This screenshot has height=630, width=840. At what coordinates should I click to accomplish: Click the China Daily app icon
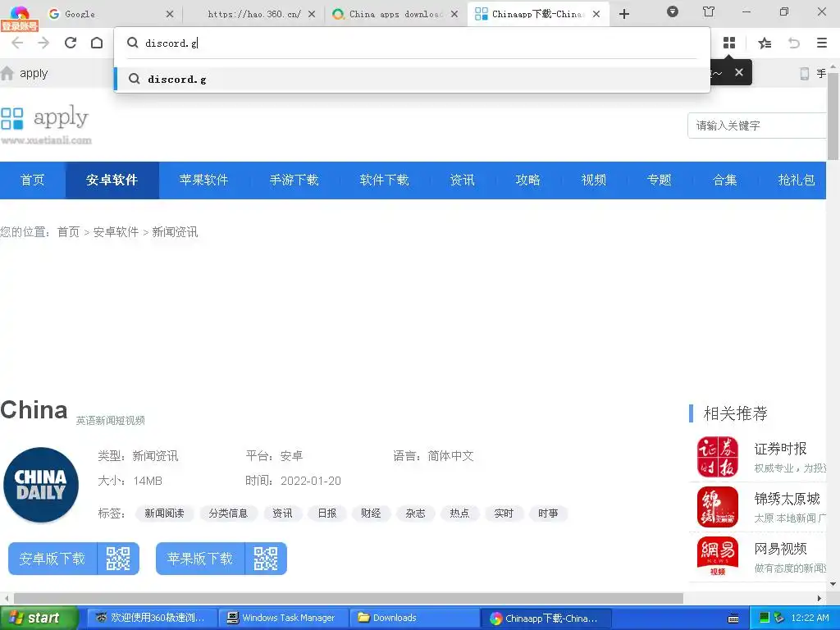(41, 485)
